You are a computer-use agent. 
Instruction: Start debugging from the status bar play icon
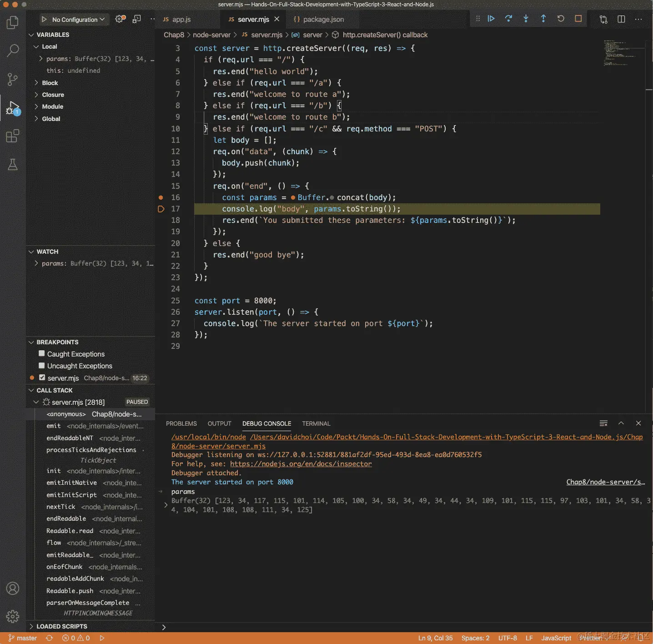[x=102, y=638]
